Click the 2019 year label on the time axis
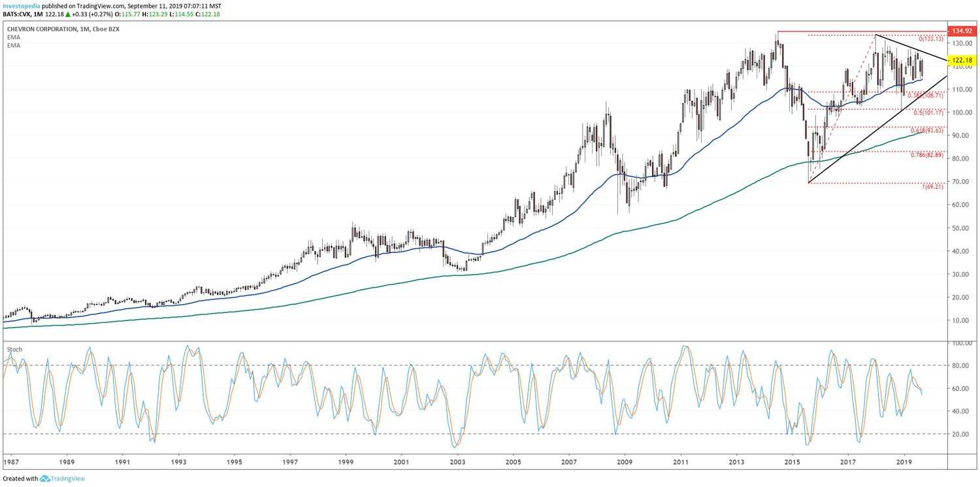 (904, 462)
